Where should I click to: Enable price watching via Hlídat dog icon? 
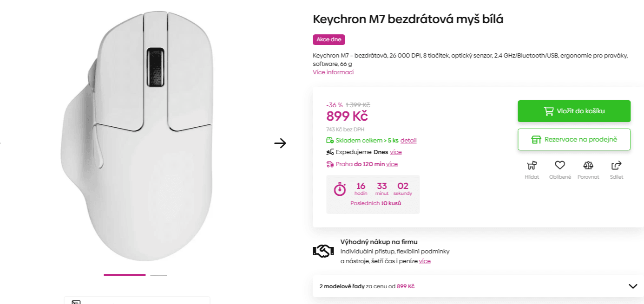531,166
